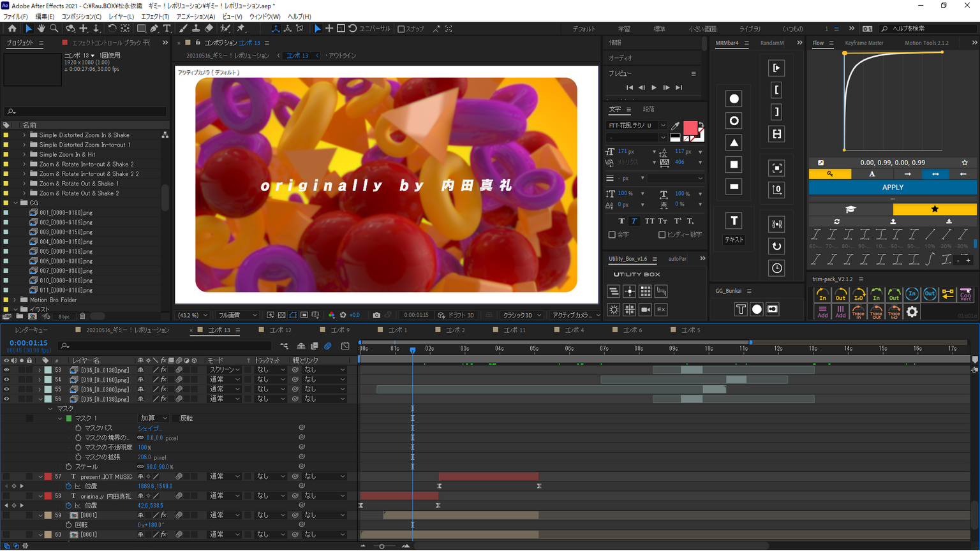Click the snapshot camera icon
The width and height of the screenshot is (980, 551).
point(376,315)
